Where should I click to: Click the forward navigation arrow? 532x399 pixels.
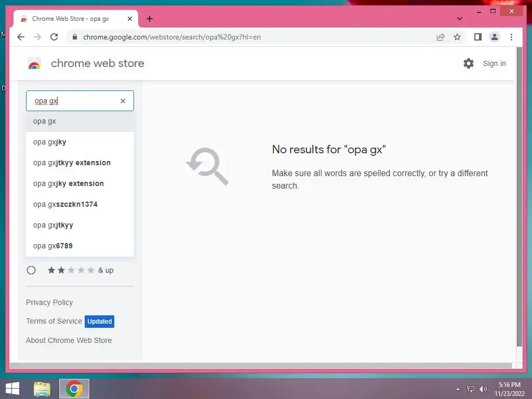[x=37, y=37]
